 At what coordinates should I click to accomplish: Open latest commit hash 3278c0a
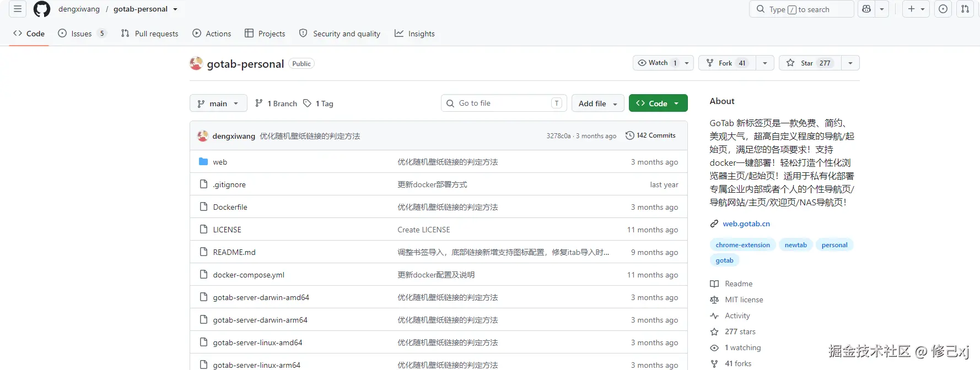coord(558,136)
